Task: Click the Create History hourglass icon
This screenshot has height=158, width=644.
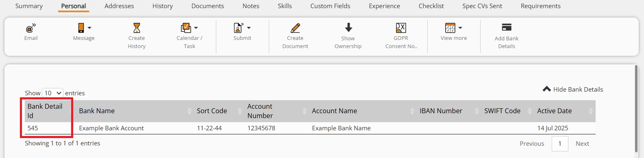Action: click(x=137, y=28)
